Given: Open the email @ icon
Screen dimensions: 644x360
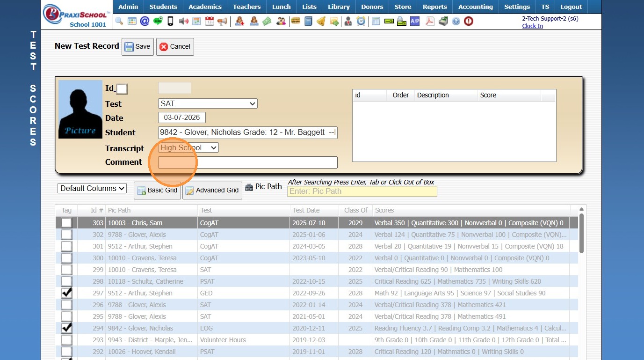Looking at the screenshot, I should (x=145, y=21).
